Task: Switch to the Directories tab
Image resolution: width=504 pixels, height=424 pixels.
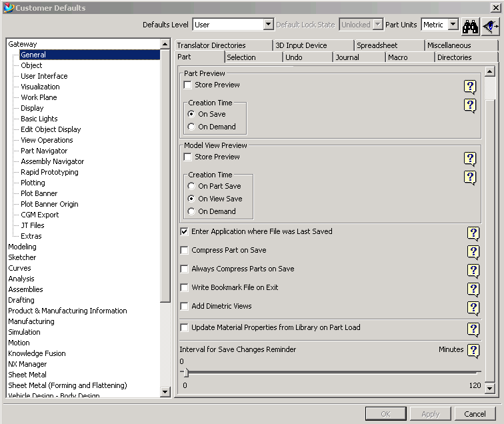Action: point(467,57)
